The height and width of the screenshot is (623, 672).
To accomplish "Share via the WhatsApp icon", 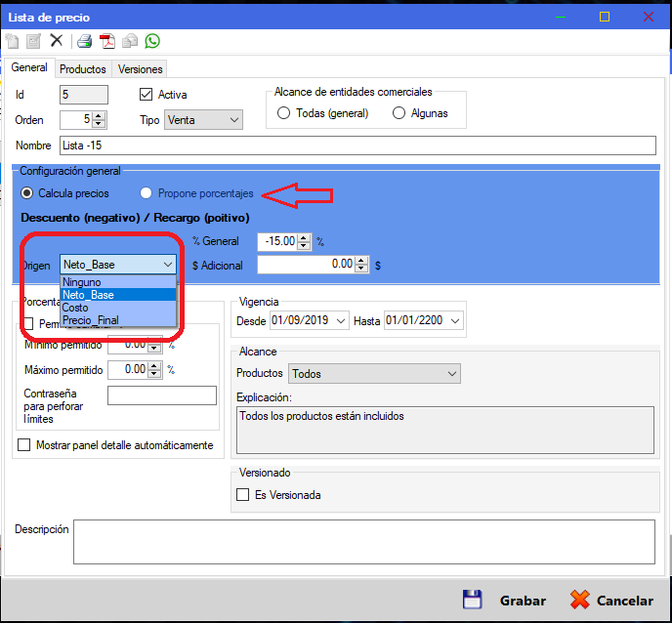I will [x=152, y=41].
